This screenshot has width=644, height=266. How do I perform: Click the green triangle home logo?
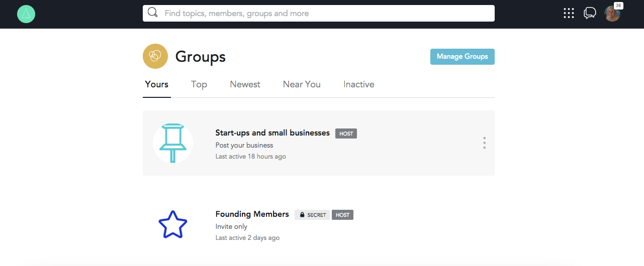click(x=26, y=14)
